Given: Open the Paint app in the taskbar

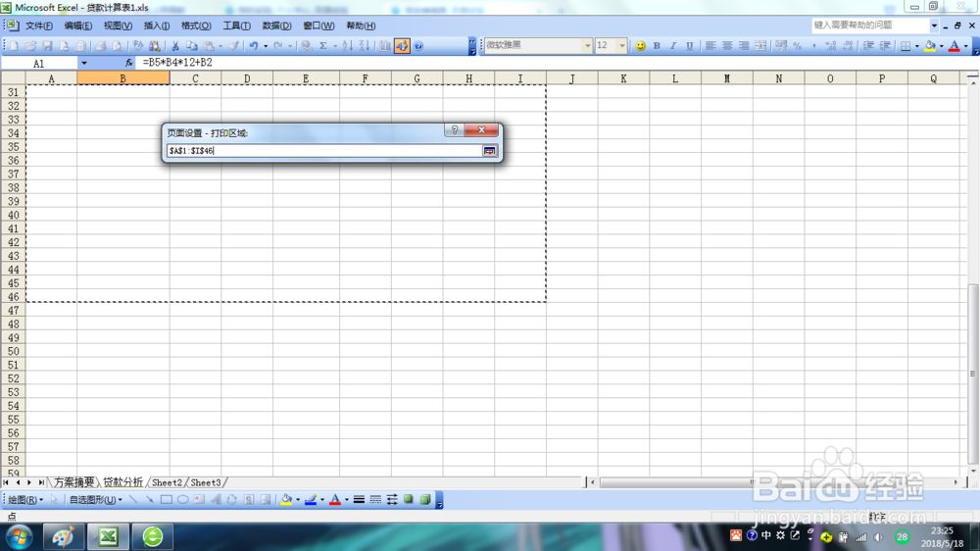Looking at the screenshot, I should [x=63, y=537].
